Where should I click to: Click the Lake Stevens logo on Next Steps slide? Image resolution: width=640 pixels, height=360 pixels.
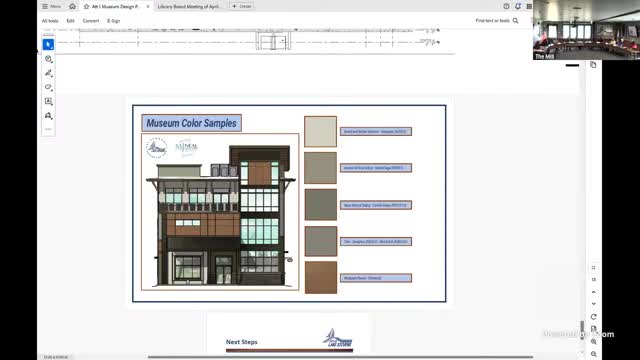(337, 338)
